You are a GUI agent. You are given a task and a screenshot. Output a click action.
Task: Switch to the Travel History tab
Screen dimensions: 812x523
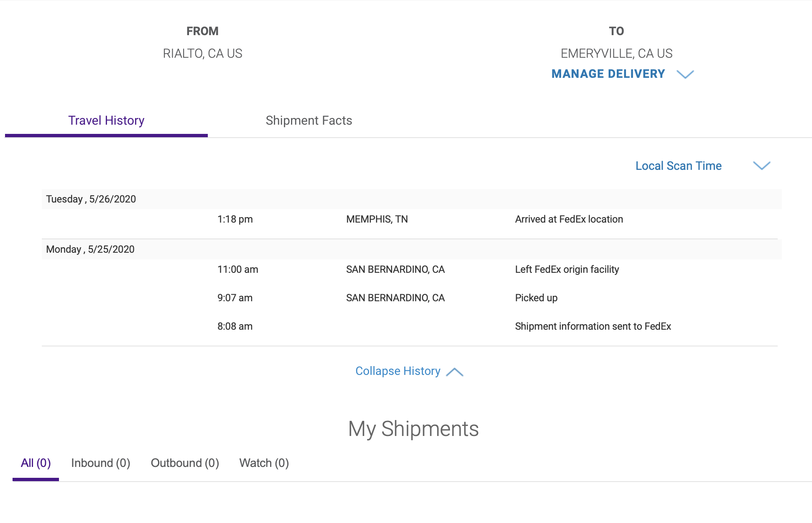coord(106,120)
